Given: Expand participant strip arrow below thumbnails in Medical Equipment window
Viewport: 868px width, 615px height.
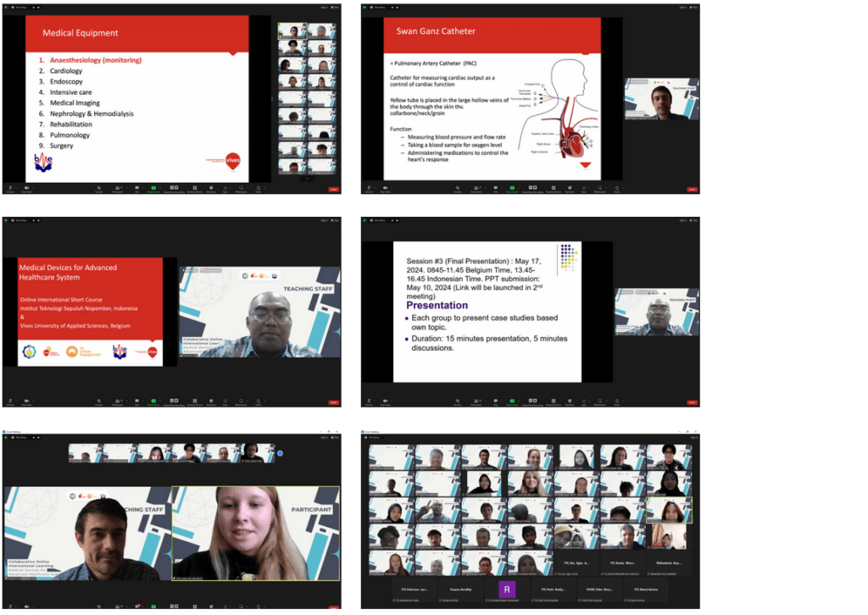Looking at the screenshot, I should pos(306,177).
